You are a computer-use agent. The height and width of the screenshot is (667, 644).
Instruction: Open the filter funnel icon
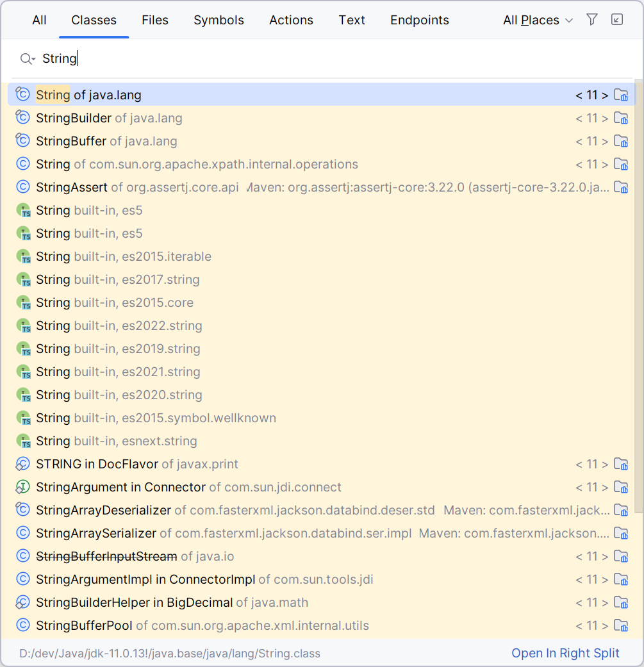591,20
